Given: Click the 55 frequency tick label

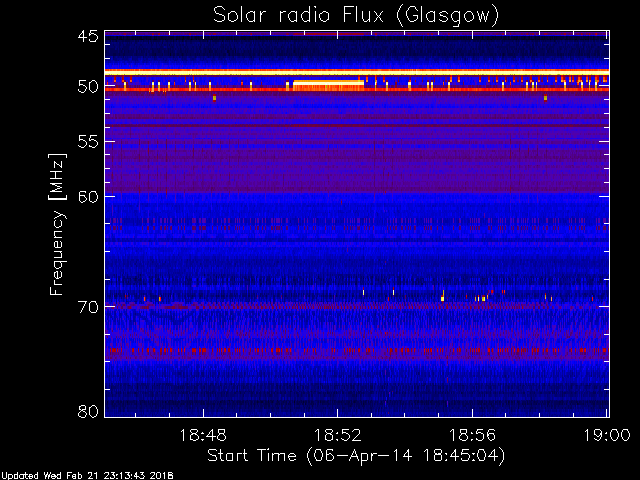Looking at the screenshot, I should [88, 142].
